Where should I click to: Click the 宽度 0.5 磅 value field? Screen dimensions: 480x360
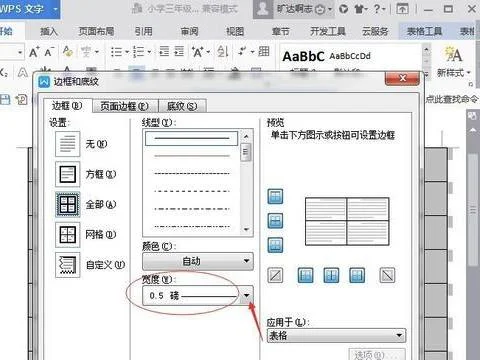[x=191, y=295]
